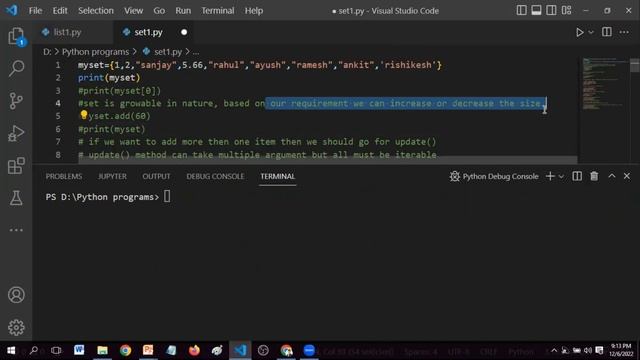Switch to PROBLEMS panel tab
The width and height of the screenshot is (640, 360).
point(64,176)
